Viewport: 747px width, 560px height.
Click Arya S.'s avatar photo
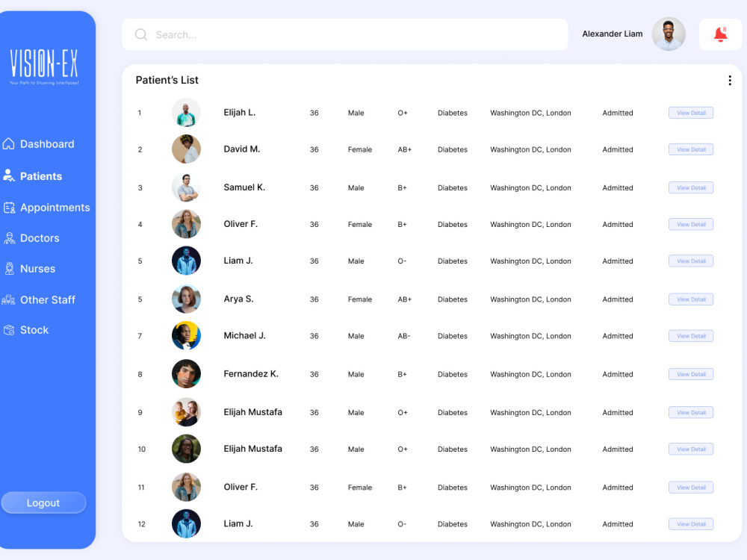[186, 299]
